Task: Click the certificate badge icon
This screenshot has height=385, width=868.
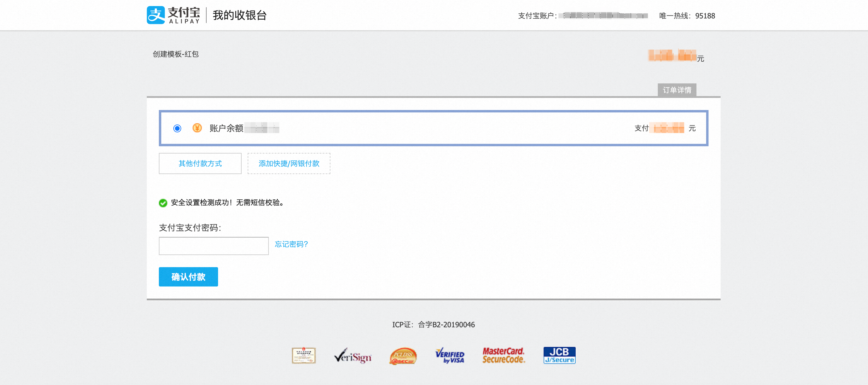Action: [x=304, y=355]
